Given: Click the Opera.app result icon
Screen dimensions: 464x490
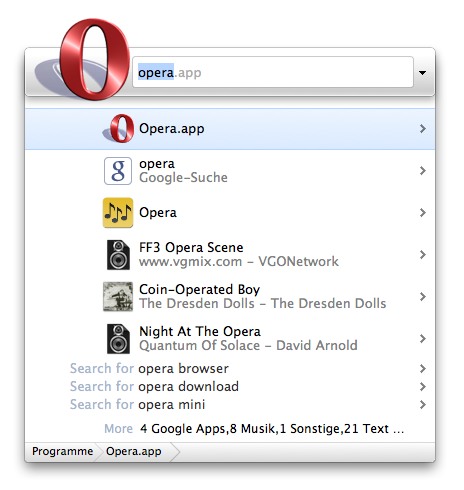Looking at the screenshot, I should point(118,129).
